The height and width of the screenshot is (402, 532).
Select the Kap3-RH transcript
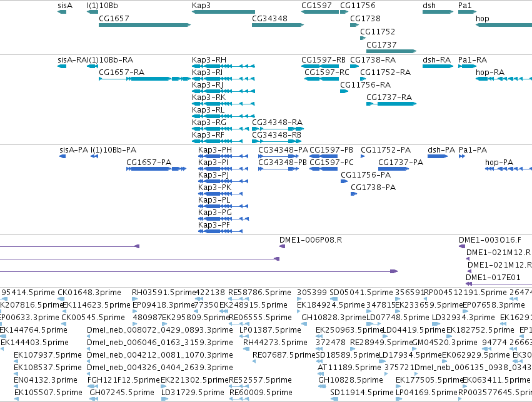pyautogui.click(x=223, y=66)
